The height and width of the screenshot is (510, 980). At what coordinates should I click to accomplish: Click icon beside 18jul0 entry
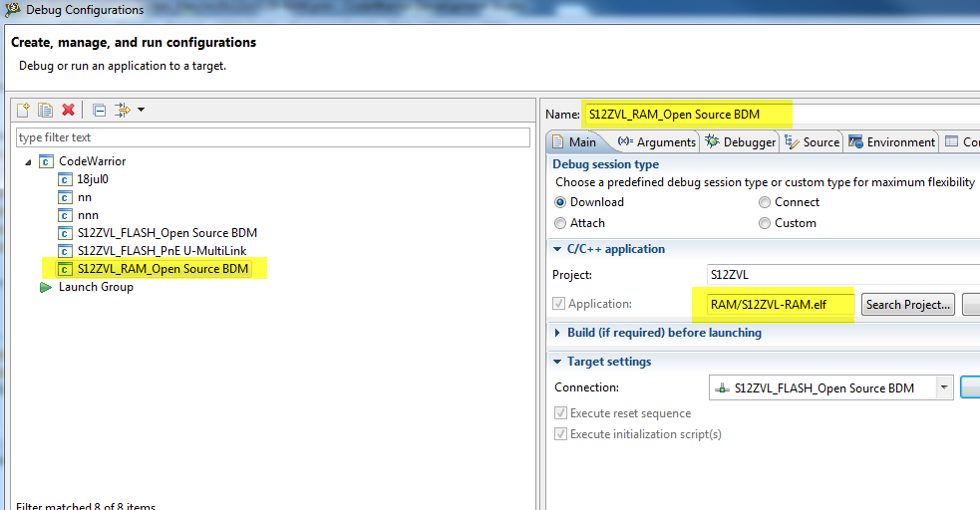click(65, 179)
